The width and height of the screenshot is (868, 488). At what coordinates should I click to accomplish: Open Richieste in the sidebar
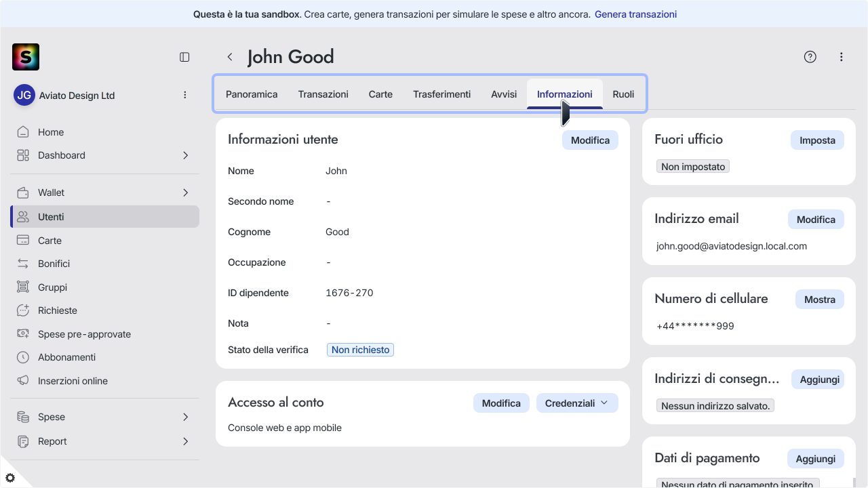coord(105,310)
